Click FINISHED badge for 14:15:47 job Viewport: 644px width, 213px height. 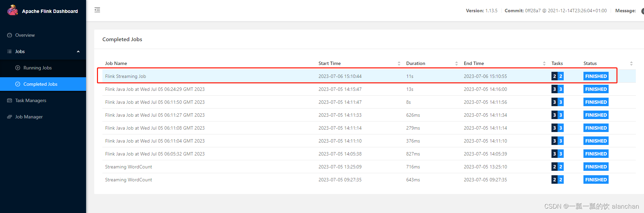pyautogui.click(x=596, y=89)
